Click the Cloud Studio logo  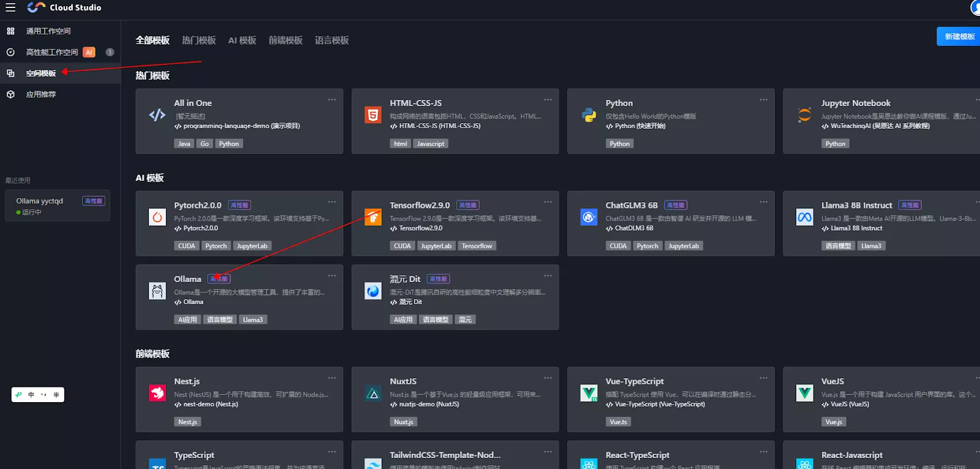(x=64, y=7)
